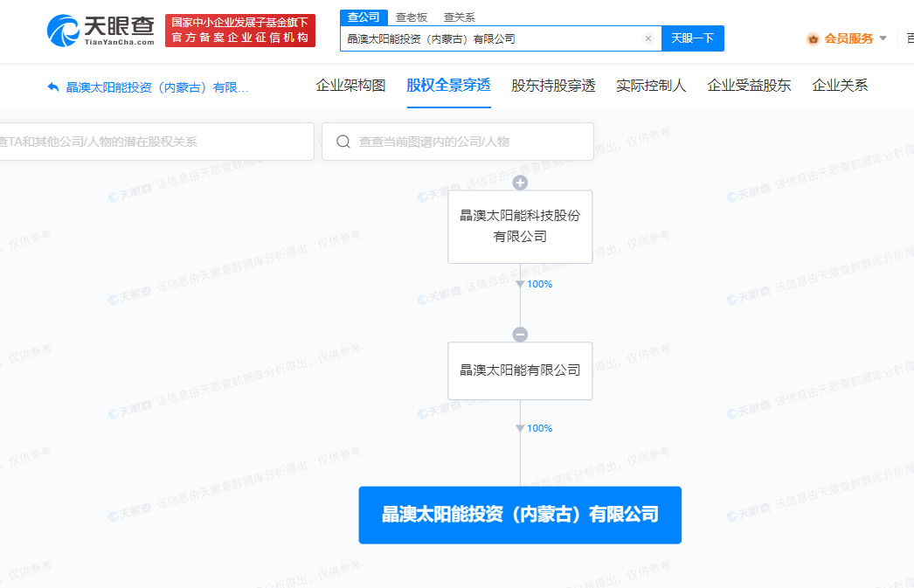The image size is (914, 588).
Task: Clear the search box using the × icon
Action: point(647,38)
